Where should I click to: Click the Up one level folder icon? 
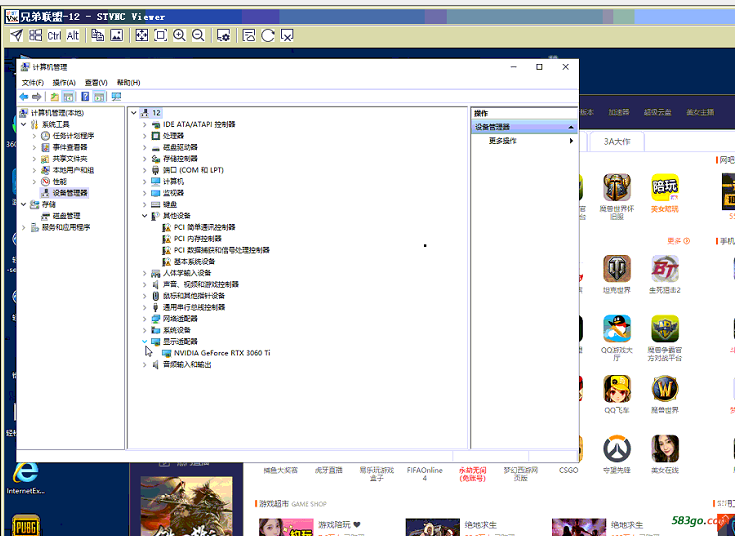pos(55,97)
